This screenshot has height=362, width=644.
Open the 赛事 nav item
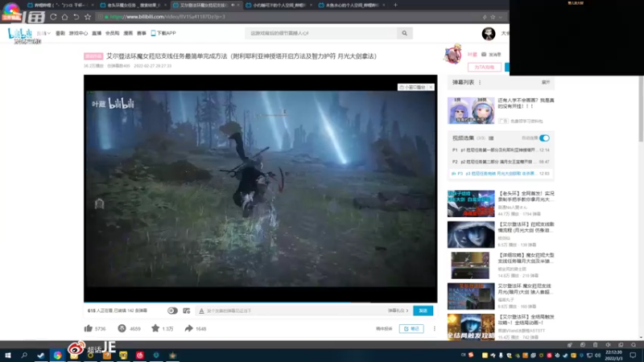pos(142,33)
